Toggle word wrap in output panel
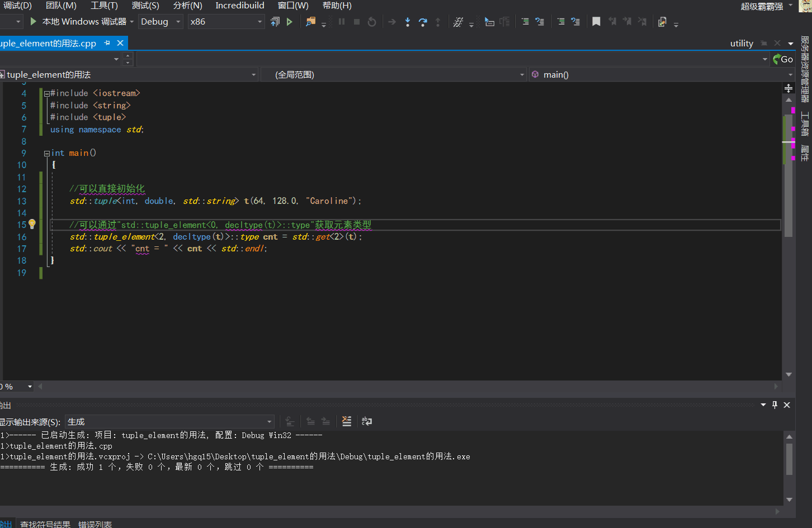 click(367, 421)
